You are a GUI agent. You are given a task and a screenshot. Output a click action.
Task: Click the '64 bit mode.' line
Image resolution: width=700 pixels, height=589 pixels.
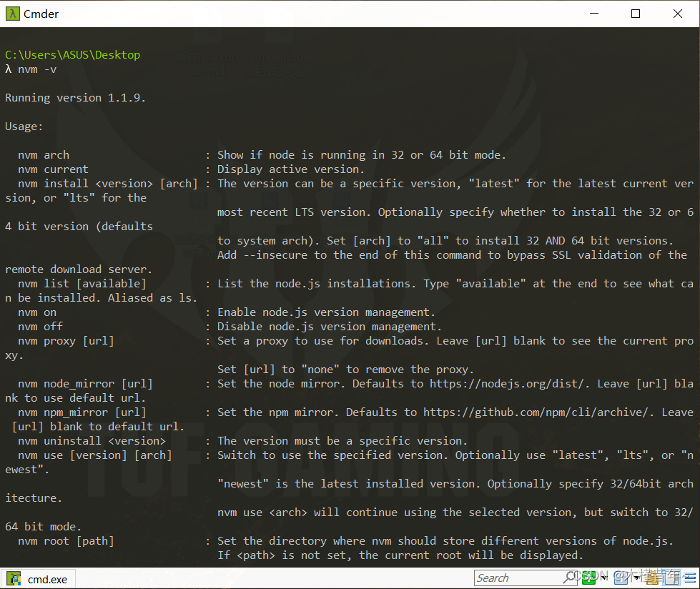pyautogui.click(x=44, y=527)
